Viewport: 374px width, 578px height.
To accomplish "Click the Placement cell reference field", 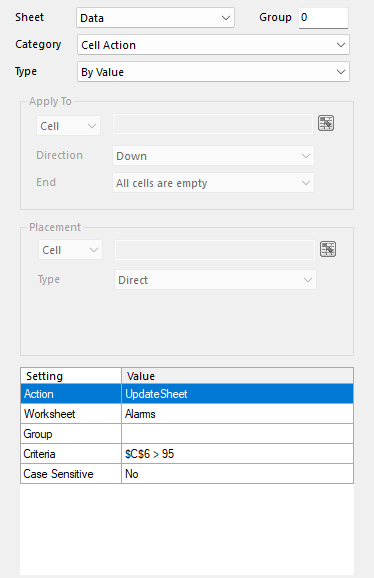I will (215, 250).
